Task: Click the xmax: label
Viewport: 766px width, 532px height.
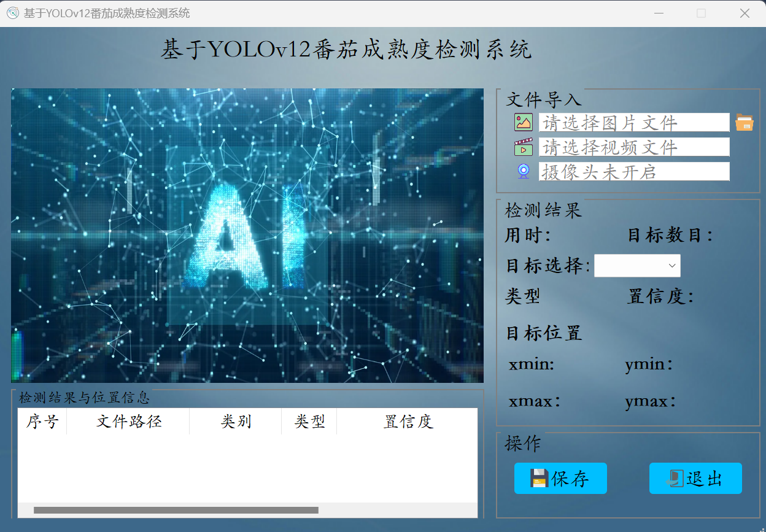Action: tap(534, 402)
